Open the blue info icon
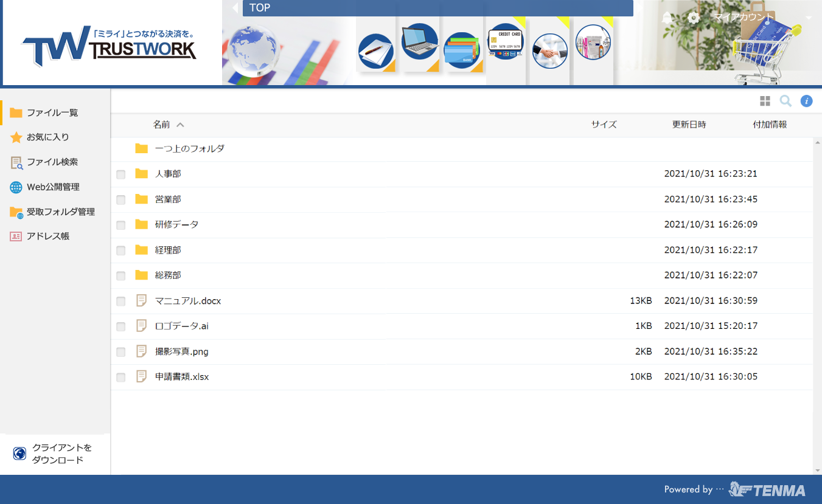The image size is (822, 504). (806, 101)
